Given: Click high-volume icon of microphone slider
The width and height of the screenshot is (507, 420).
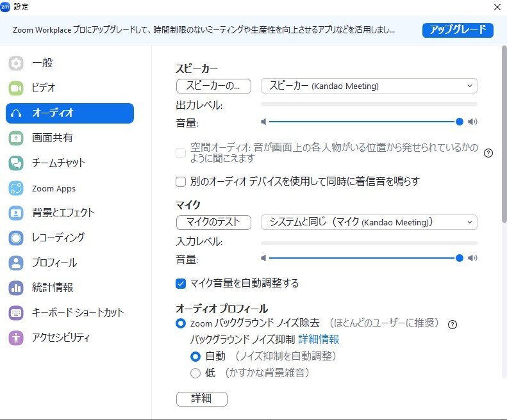Looking at the screenshot, I should [472, 258].
